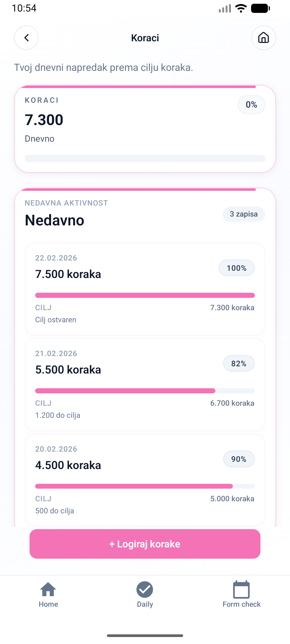Open the 21.02.2026 step entry
Image resolution: width=290 pixels, height=644 pixels.
click(145, 384)
